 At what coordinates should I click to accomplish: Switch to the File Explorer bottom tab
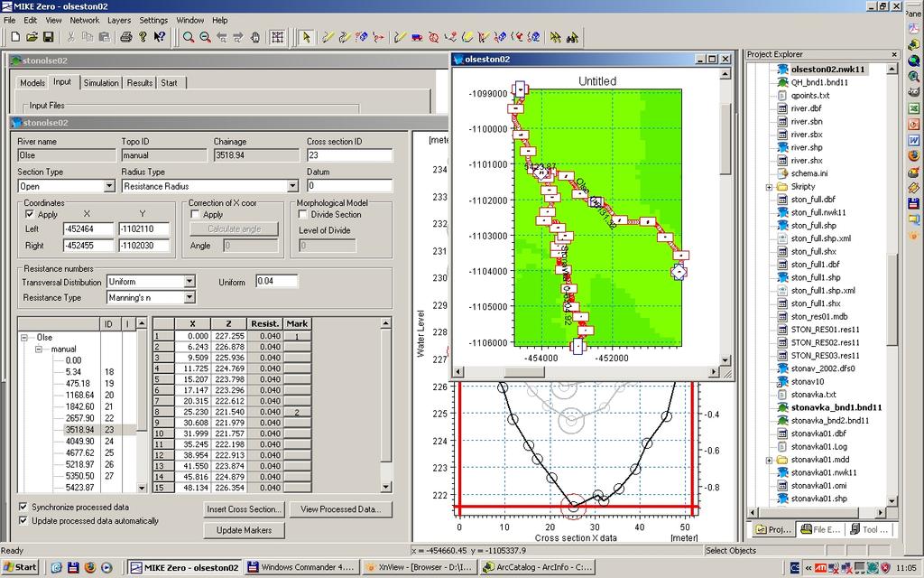click(x=820, y=529)
